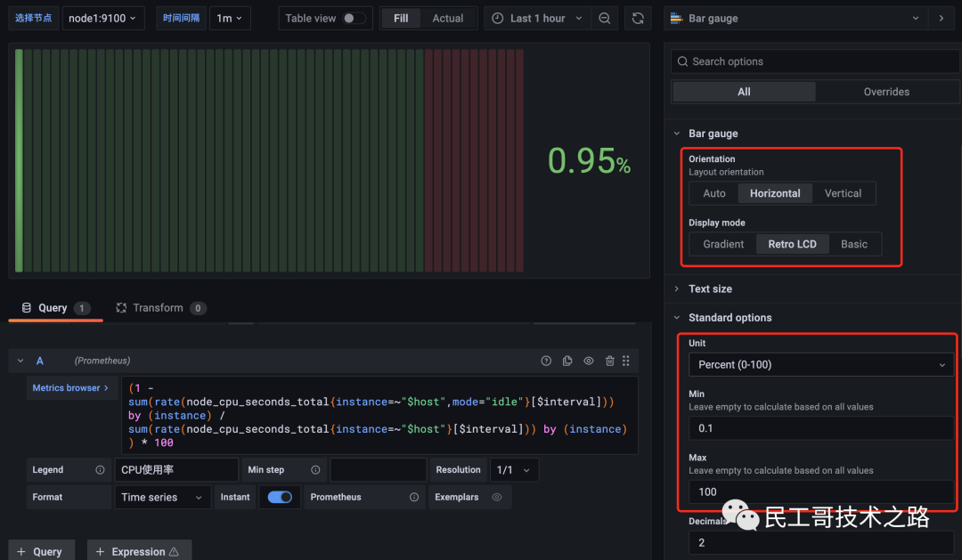962x560 pixels.
Task: Click the 0.95% gauge value
Action: coord(589,161)
